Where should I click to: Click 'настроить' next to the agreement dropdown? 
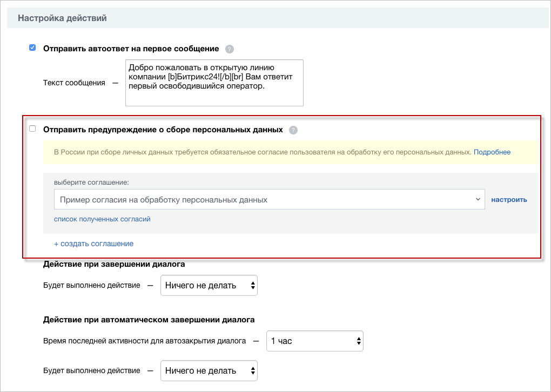point(510,199)
